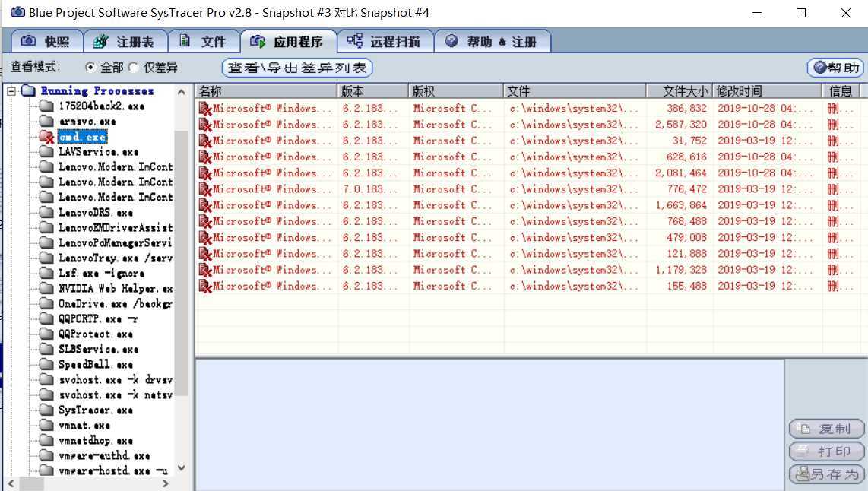868x491 pixels.
Task: Click folder icon of 175204back2.exe
Action: [47, 106]
